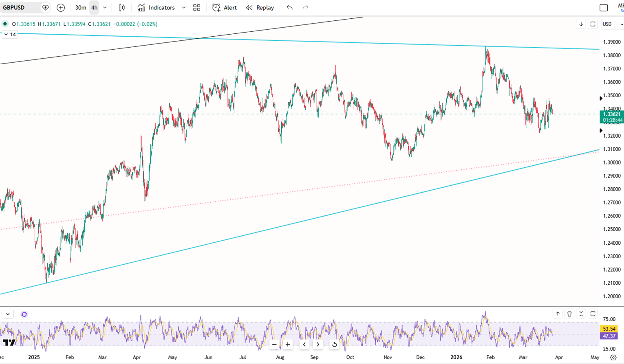Select the 4h timeframe
624x364 pixels.
click(x=94, y=8)
